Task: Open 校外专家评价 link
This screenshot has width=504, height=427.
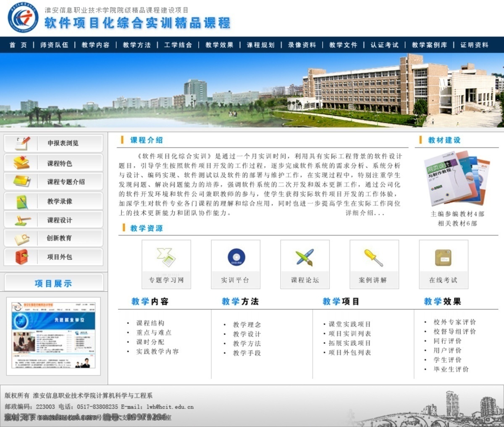Action: point(455,322)
